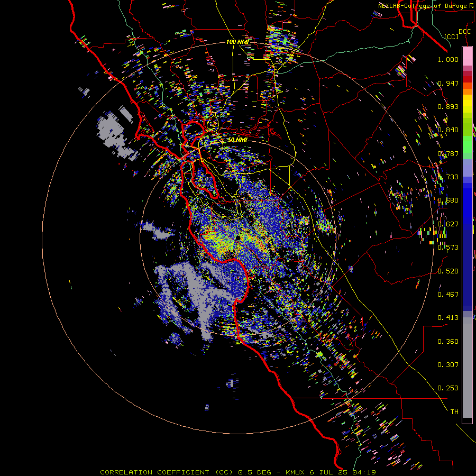Select the 0.893 scale value
Viewport: 476px width, 476px height.
point(448,106)
